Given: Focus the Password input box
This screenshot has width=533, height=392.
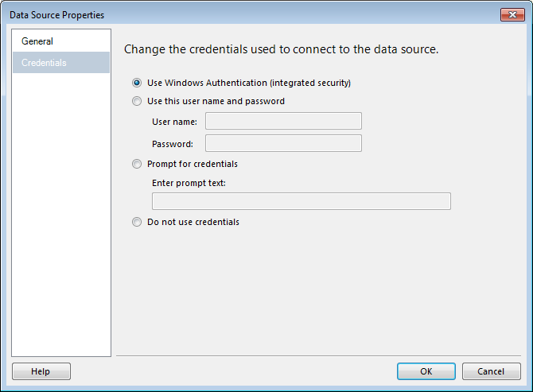Looking at the screenshot, I should (x=283, y=144).
